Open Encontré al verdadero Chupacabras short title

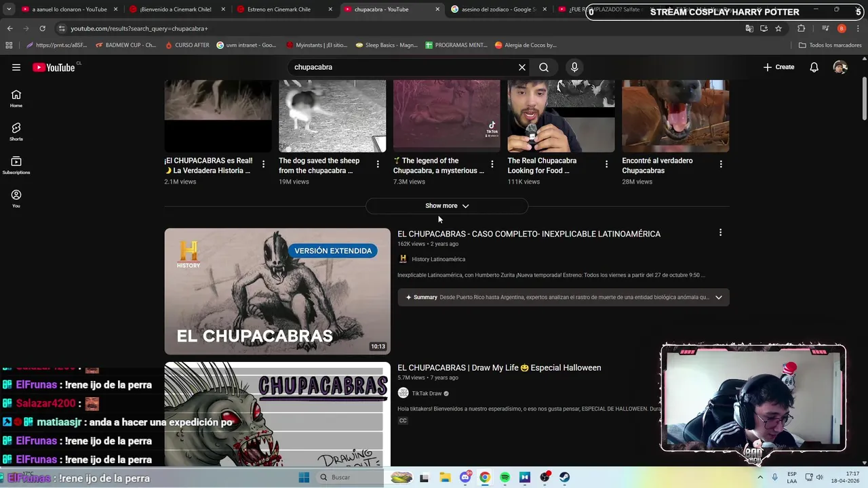pyautogui.click(x=657, y=165)
